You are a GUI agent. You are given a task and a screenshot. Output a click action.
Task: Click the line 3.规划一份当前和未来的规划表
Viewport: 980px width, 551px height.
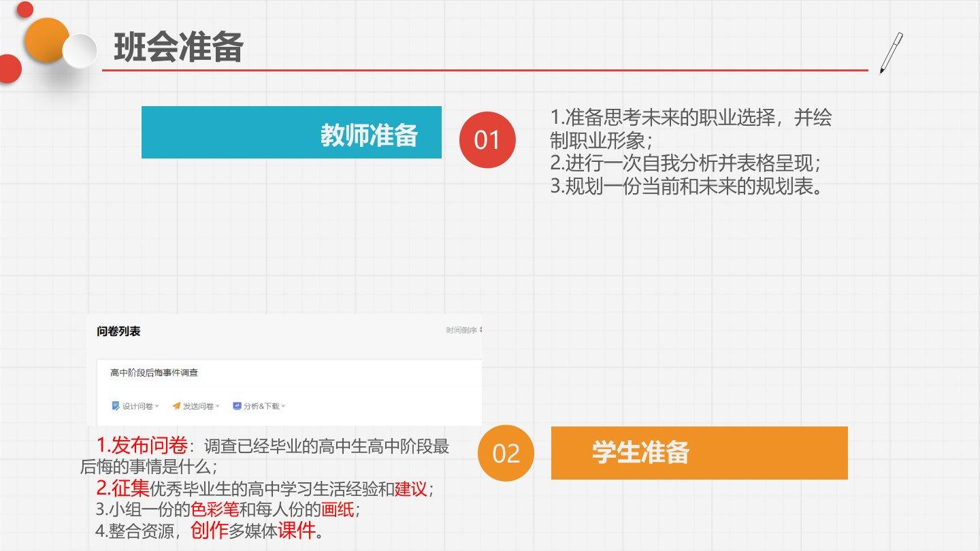[x=687, y=187]
